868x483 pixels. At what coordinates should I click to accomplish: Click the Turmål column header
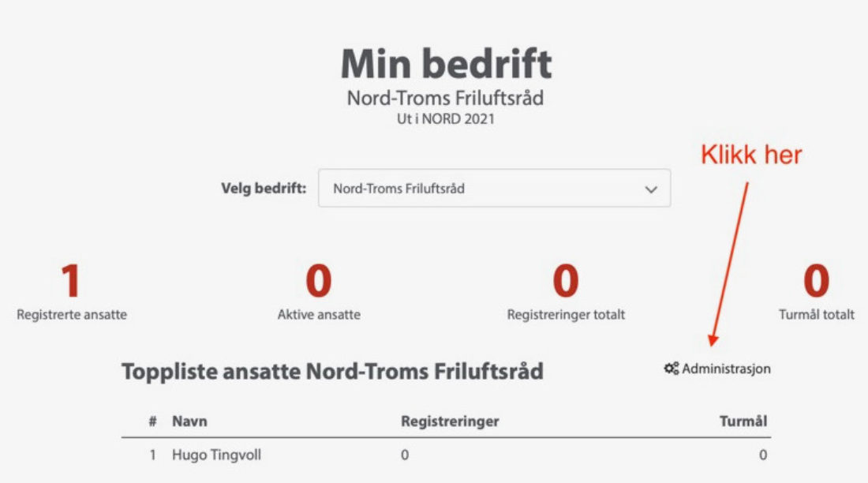(743, 421)
